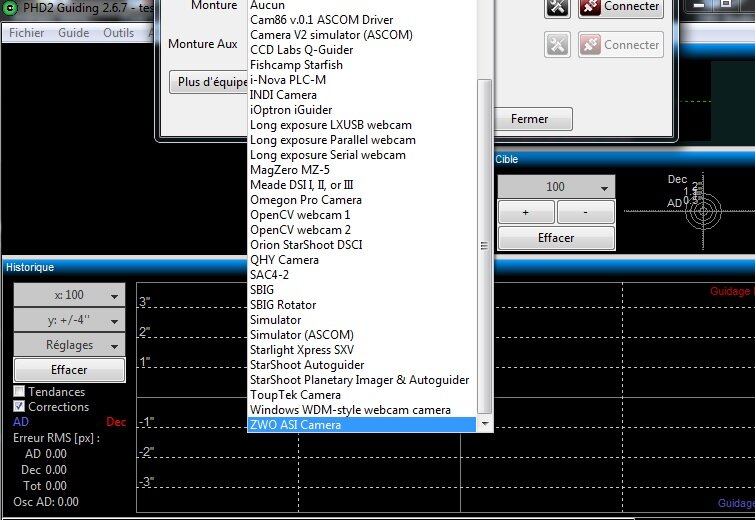Select QHY Camera entry
Viewport: 755px width, 520px height.
pos(362,260)
